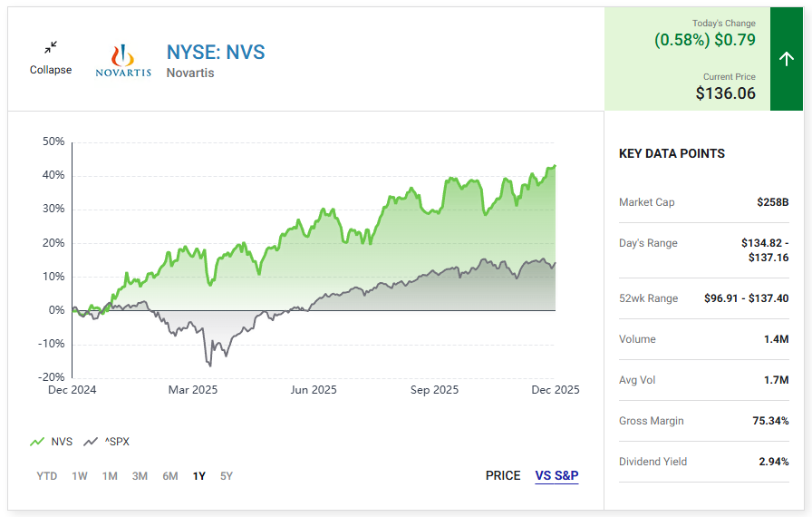Viewport: 812px width, 517px height.
Task: Open the NYSE: NVS ticker link
Action: pos(216,53)
